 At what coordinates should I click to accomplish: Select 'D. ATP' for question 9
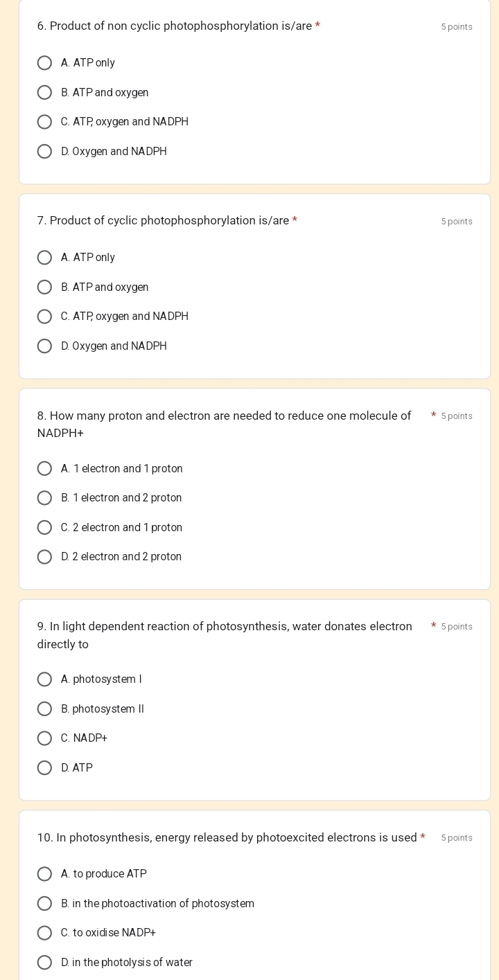[44, 768]
